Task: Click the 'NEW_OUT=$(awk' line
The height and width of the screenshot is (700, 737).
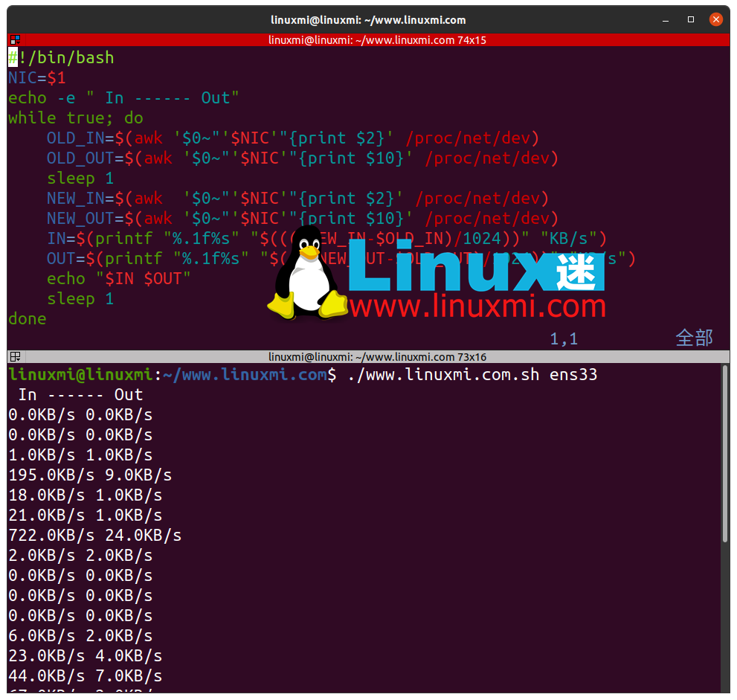Action: tap(302, 219)
